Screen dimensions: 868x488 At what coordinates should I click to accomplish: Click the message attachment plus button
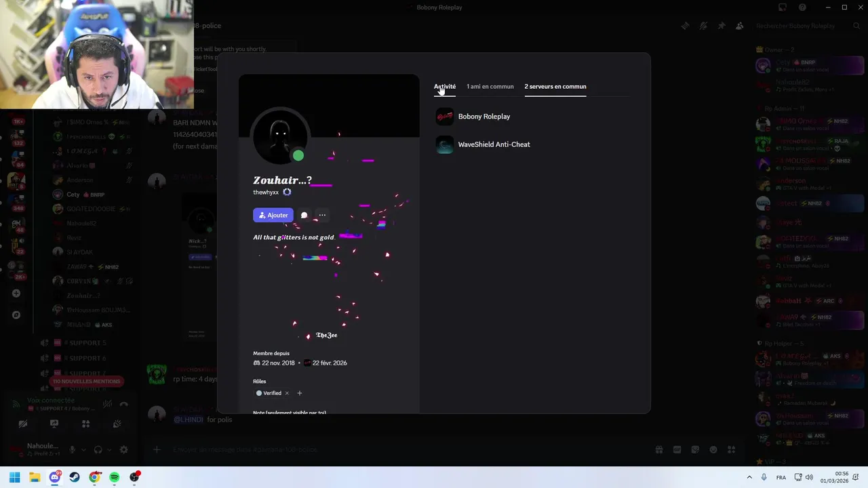pos(157,449)
